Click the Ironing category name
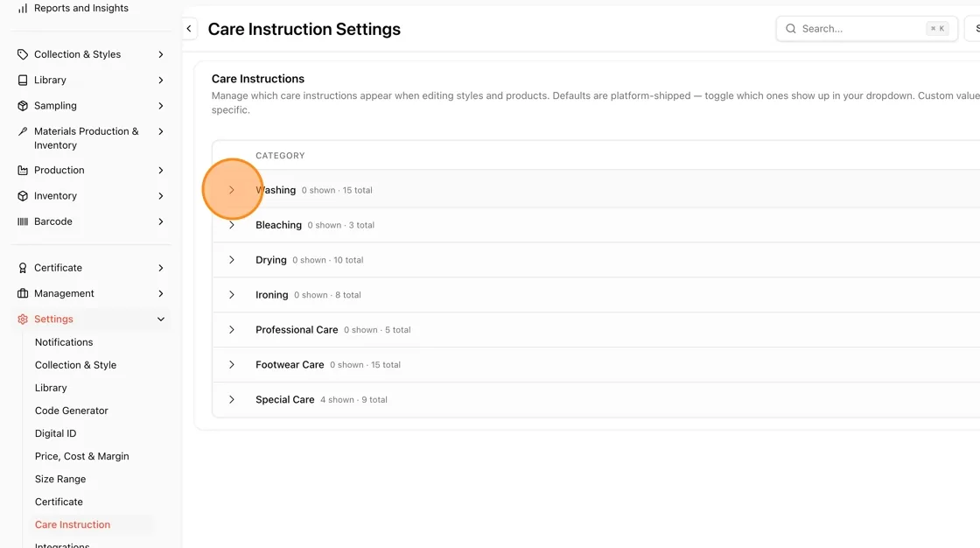The height and width of the screenshot is (548, 980). point(272,295)
